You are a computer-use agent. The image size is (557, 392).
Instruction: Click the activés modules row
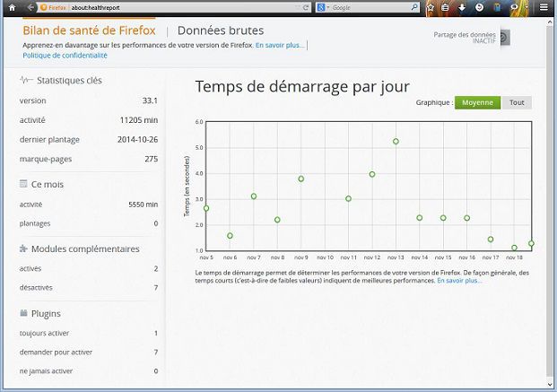pos(89,269)
